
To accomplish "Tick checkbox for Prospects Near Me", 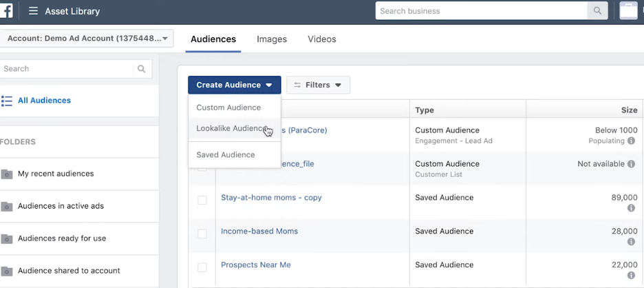I will point(202,267).
